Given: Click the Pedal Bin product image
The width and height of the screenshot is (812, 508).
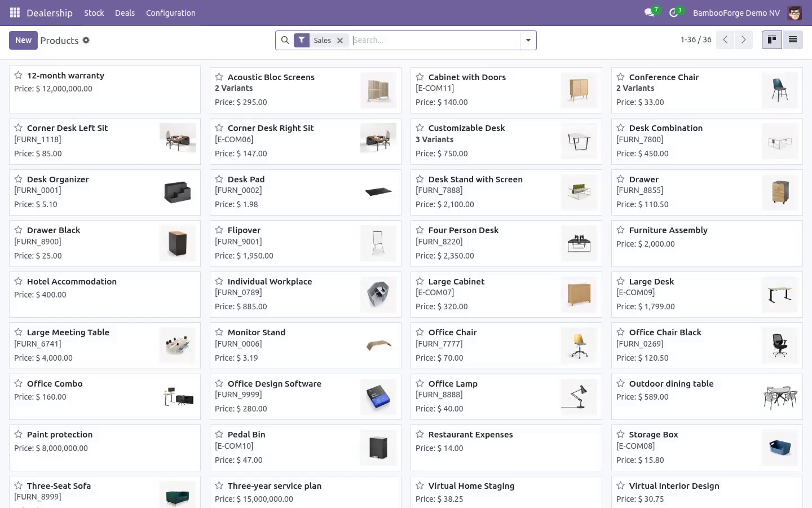Looking at the screenshot, I should pos(378,448).
